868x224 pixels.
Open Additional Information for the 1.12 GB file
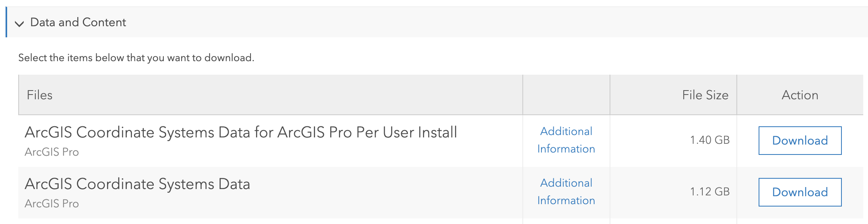[566, 192]
